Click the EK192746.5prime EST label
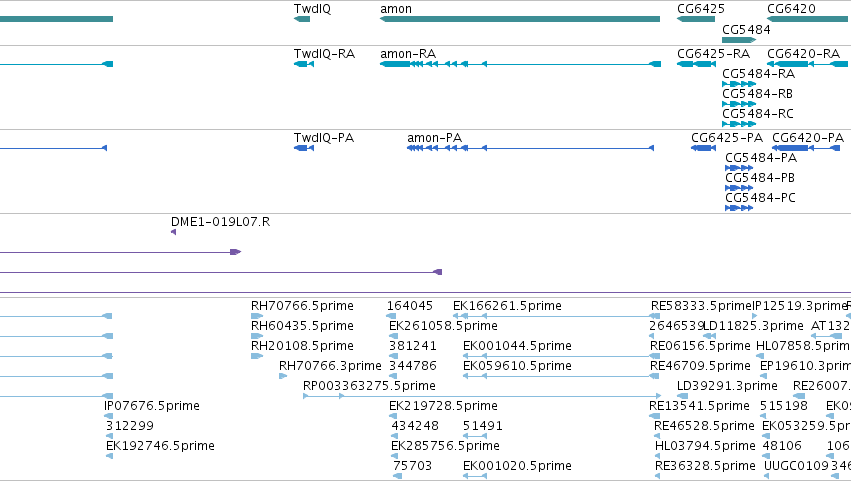This screenshot has width=851, height=481. click(x=161, y=446)
